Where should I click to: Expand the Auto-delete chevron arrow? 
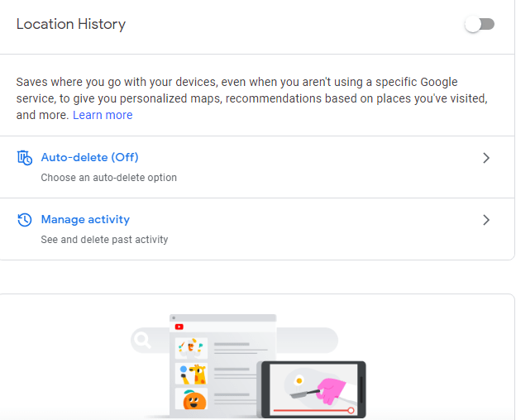coord(486,158)
